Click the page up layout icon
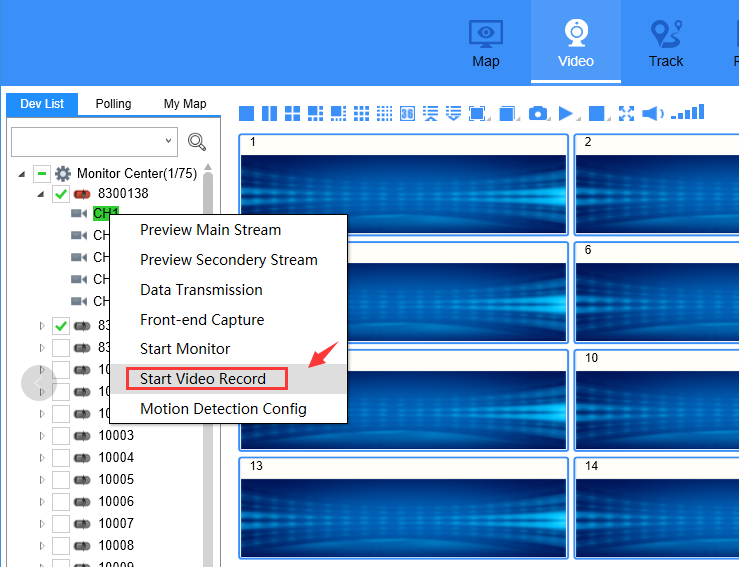This screenshot has width=739, height=567. 430,114
